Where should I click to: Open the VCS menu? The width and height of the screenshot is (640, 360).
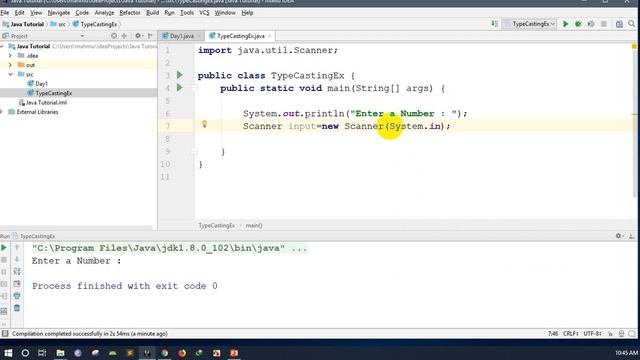click(x=204, y=13)
